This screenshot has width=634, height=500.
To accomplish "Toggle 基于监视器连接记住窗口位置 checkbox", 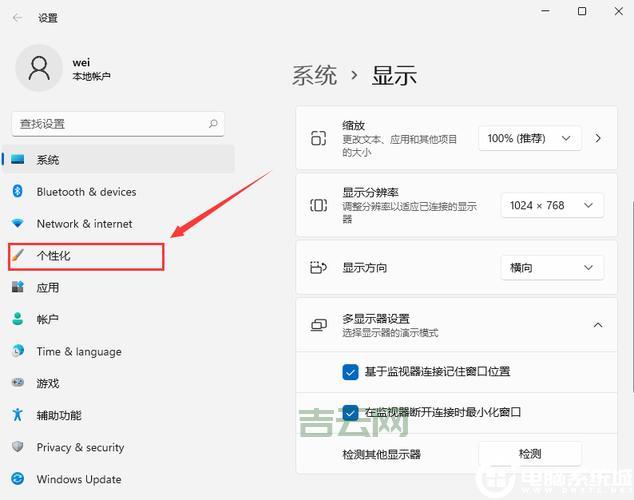I will [x=350, y=372].
